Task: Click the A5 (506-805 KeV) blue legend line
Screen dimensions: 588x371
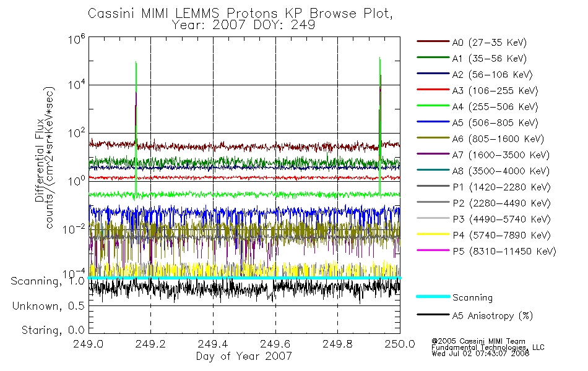Action: click(433, 122)
